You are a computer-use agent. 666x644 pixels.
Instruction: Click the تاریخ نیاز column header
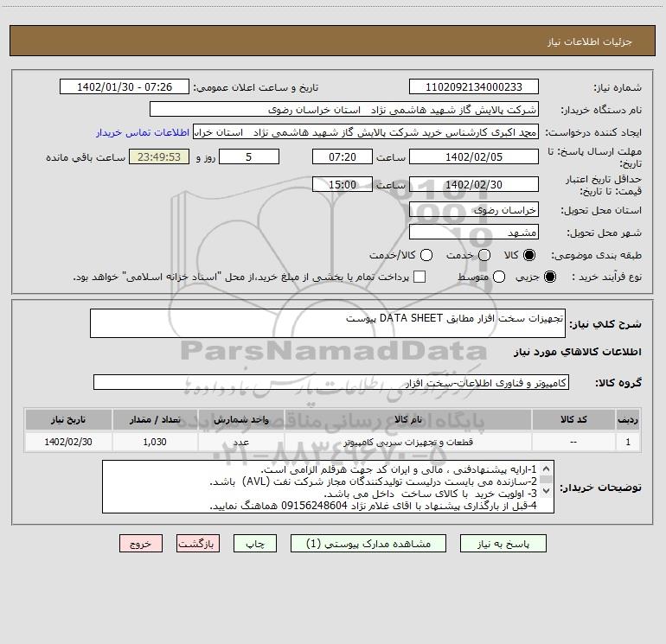coord(68,419)
